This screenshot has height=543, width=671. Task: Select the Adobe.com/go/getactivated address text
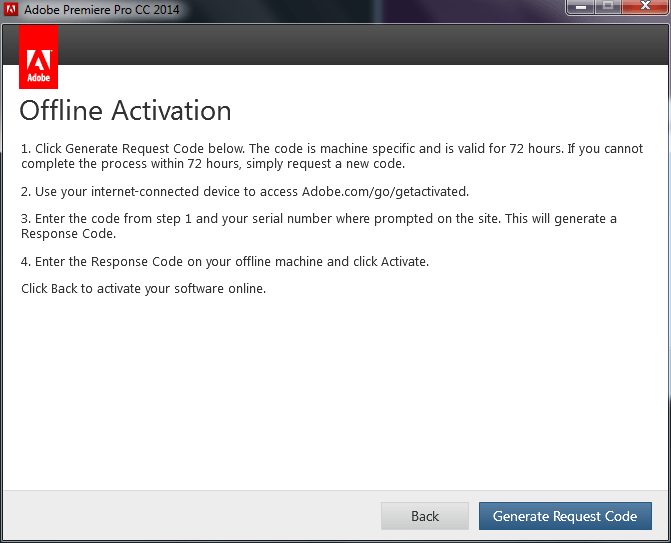point(385,192)
